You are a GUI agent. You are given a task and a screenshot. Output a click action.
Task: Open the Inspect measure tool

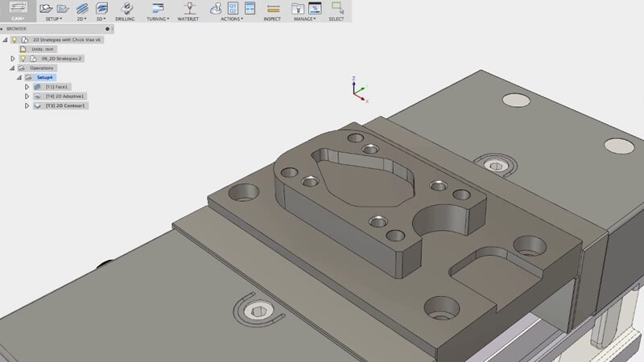pyautogui.click(x=272, y=8)
